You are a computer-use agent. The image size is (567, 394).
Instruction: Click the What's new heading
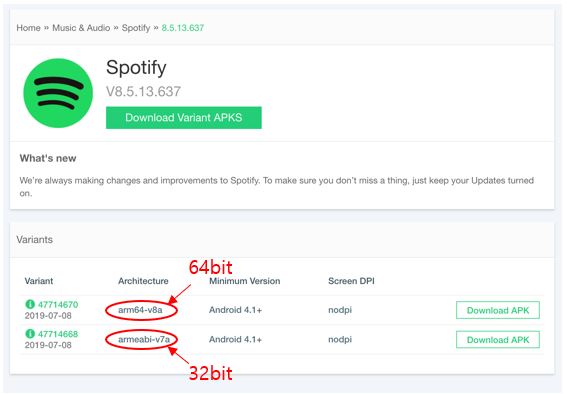(x=48, y=158)
